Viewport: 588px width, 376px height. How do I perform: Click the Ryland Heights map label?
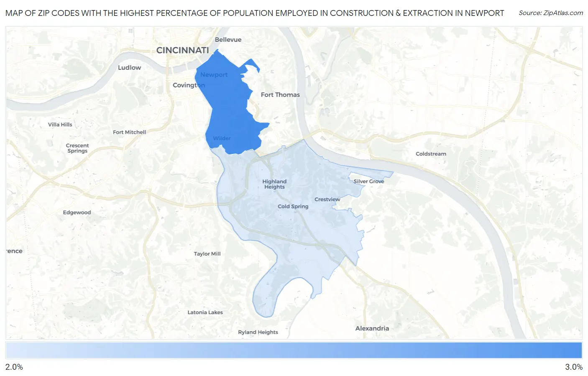(258, 332)
